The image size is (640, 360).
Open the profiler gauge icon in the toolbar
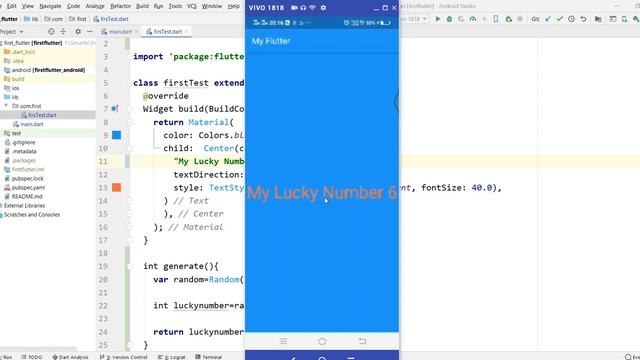click(x=473, y=19)
